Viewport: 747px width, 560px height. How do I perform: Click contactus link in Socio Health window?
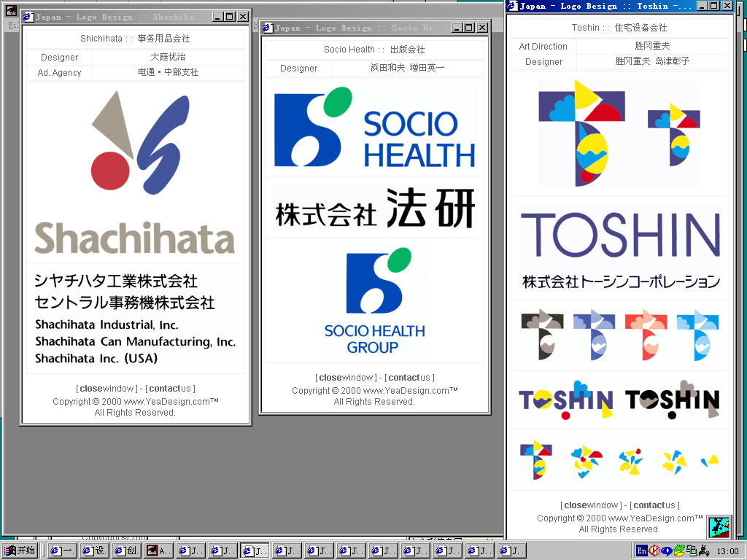pyautogui.click(x=409, y=378)
